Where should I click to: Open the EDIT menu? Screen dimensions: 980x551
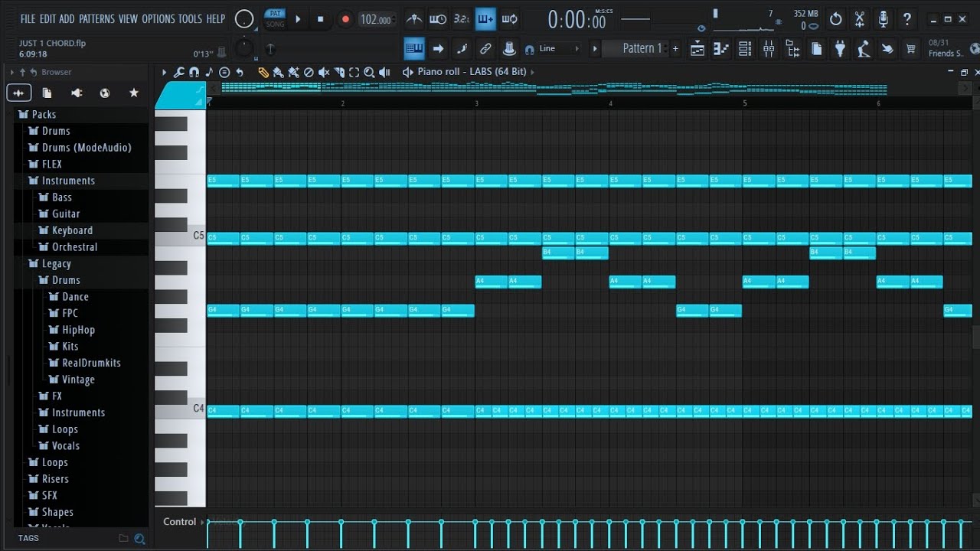pos(47,19)
